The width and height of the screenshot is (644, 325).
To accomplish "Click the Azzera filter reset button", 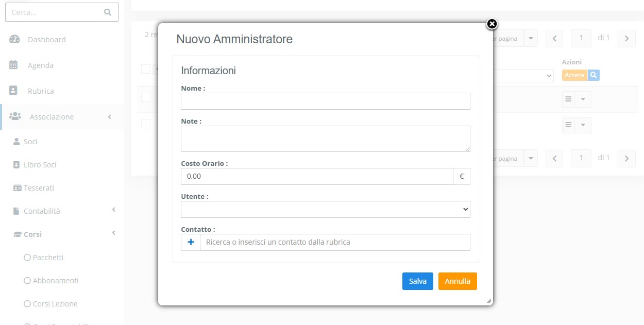I will click(x=574, y=75).
